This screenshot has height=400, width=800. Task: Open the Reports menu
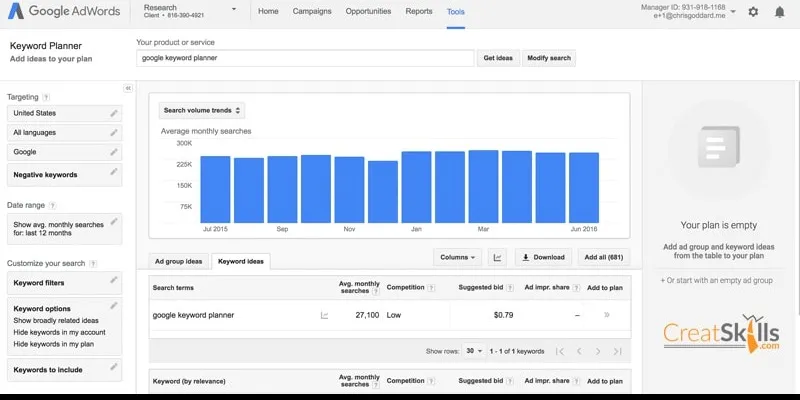pos(419,11)
